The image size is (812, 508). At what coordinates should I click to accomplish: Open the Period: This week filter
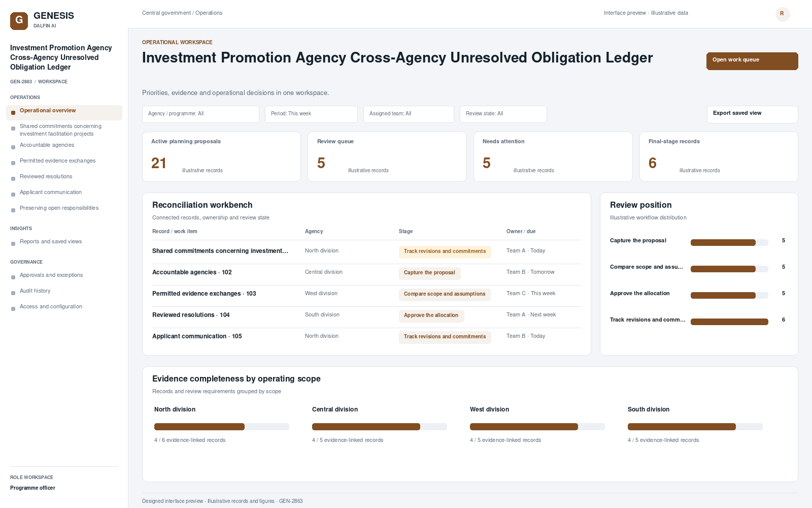[x=311, y=114]
